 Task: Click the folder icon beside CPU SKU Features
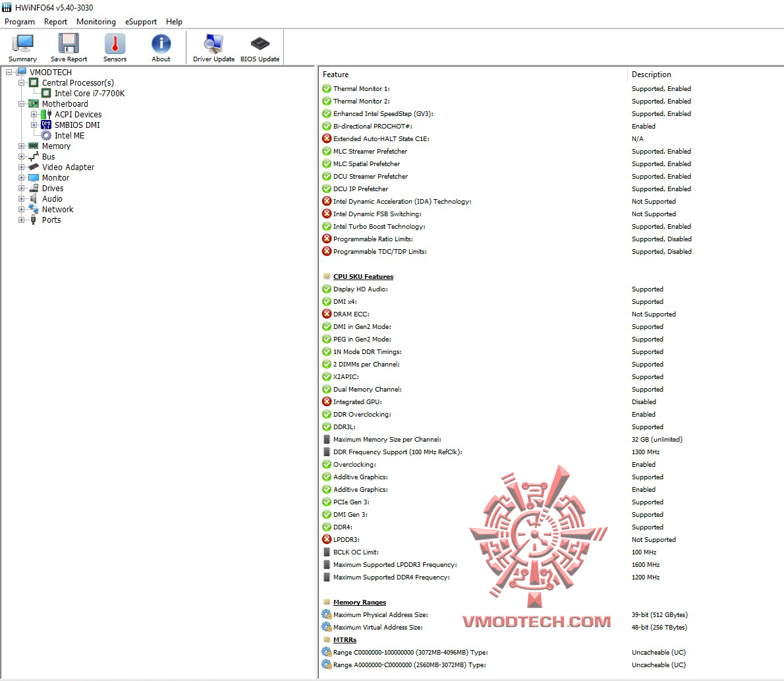[327, 276]
